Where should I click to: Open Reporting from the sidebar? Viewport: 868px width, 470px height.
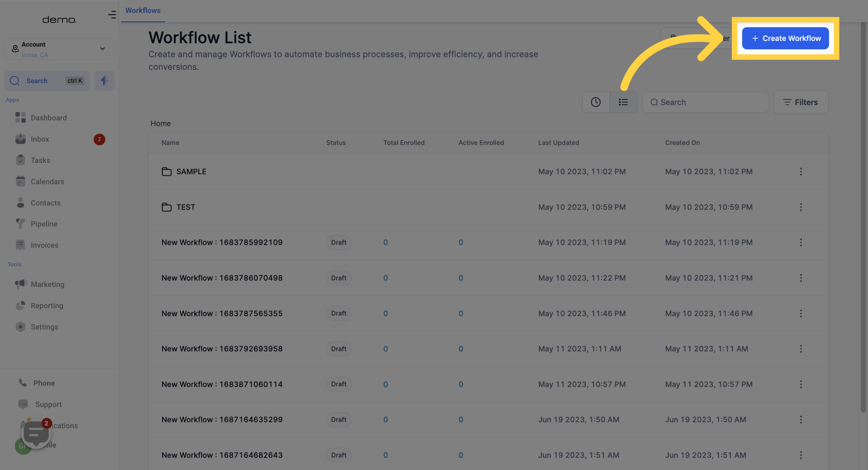click(x=40, y=305)
